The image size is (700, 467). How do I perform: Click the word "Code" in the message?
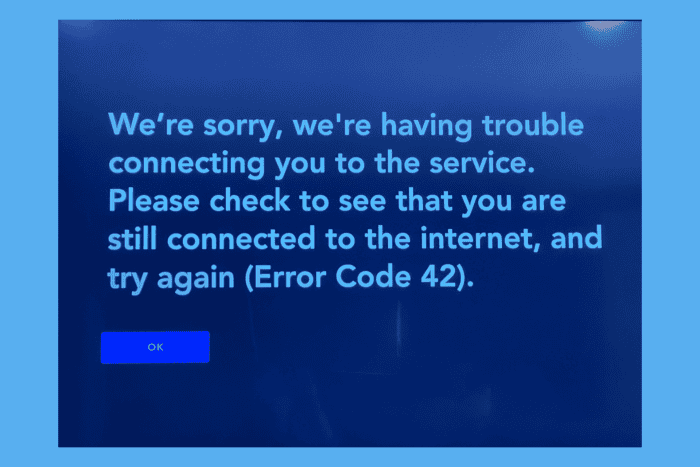click(373, 277)
